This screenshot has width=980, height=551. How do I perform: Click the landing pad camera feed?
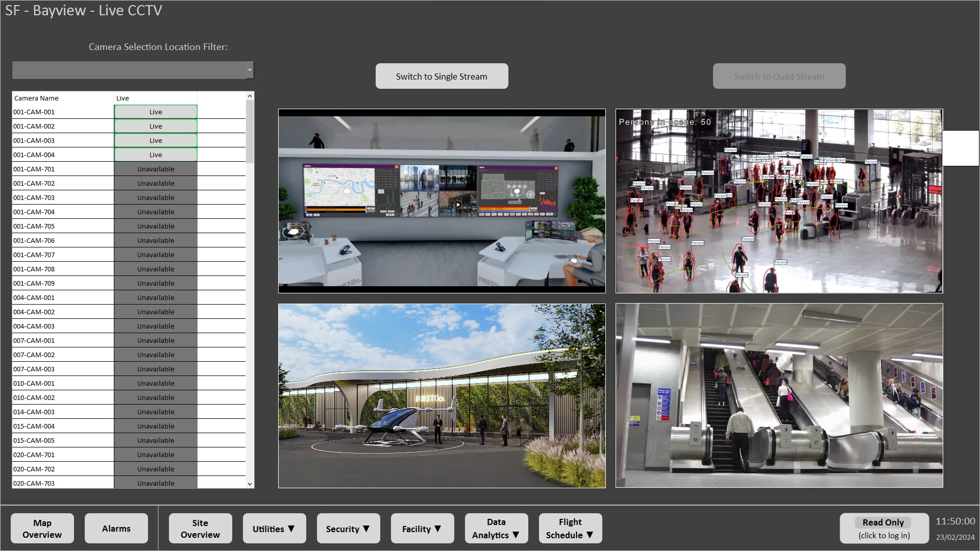click(x=442, y=396)
